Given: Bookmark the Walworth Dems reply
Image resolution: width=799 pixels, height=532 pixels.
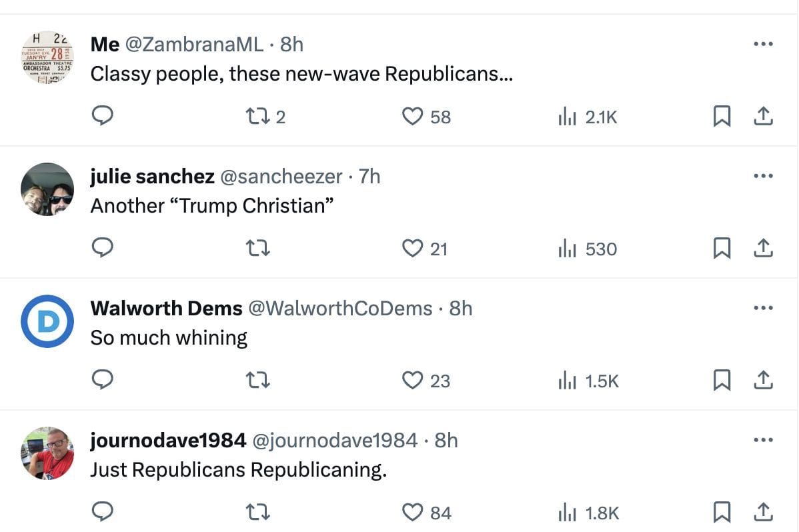Looking at the screenshot, I should pyautogui.click(x=722, y=380).
